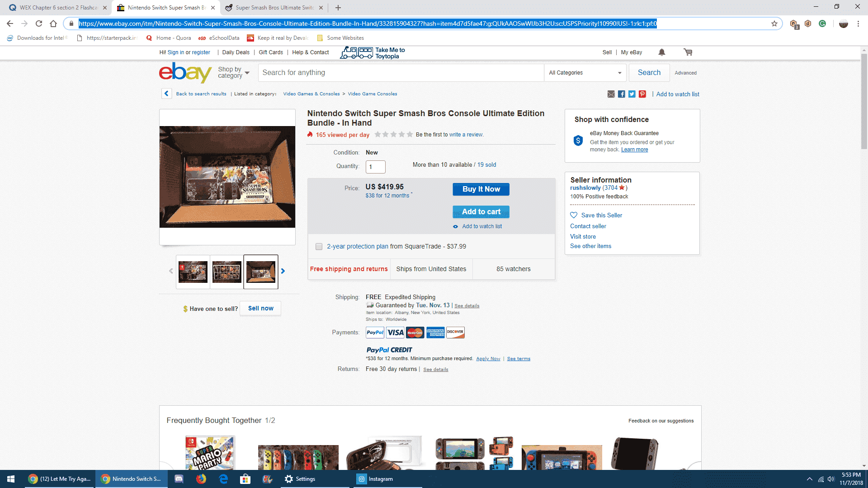Click the back arrow to search results
This screenshot has height=488, width=868.
click(166, 94)
